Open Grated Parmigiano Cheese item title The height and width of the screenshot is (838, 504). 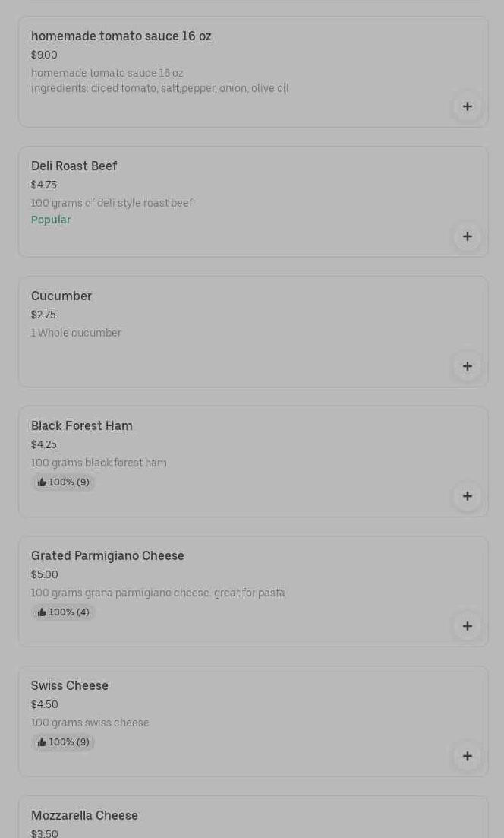tap(108, 556)
